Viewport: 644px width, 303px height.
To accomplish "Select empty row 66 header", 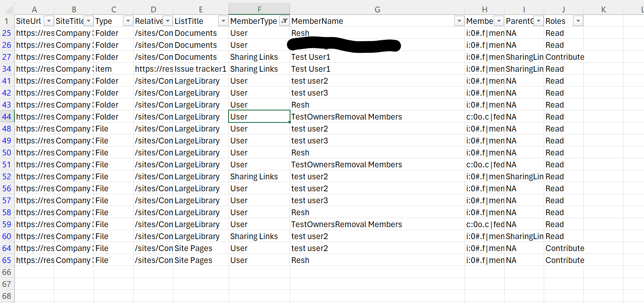I will coord(7,272).
